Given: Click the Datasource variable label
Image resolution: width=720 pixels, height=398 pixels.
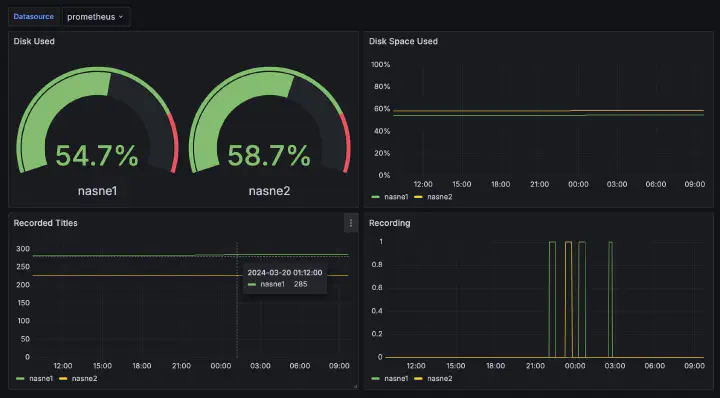Looking at the screenshot, I should click(x=34, y=17).
